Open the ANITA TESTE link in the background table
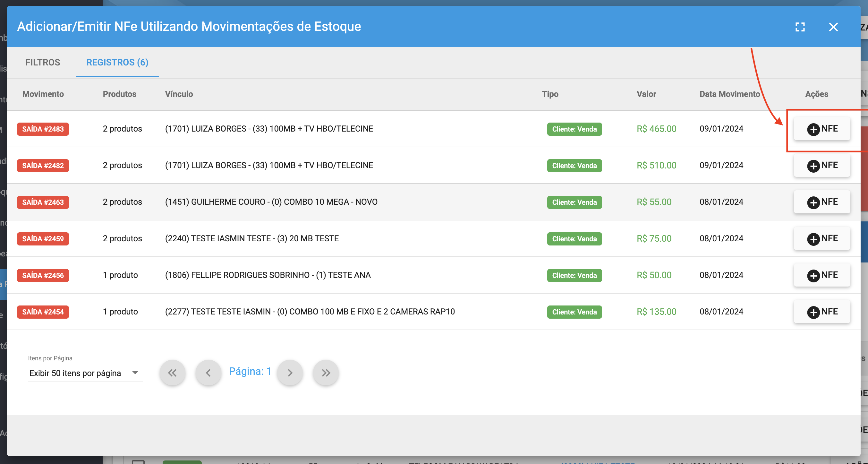 pos(598,462)
